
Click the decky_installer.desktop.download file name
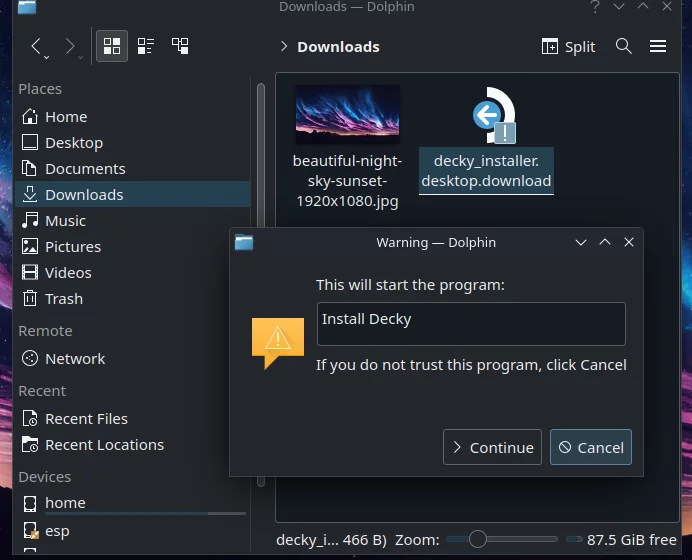pos(486,171)
